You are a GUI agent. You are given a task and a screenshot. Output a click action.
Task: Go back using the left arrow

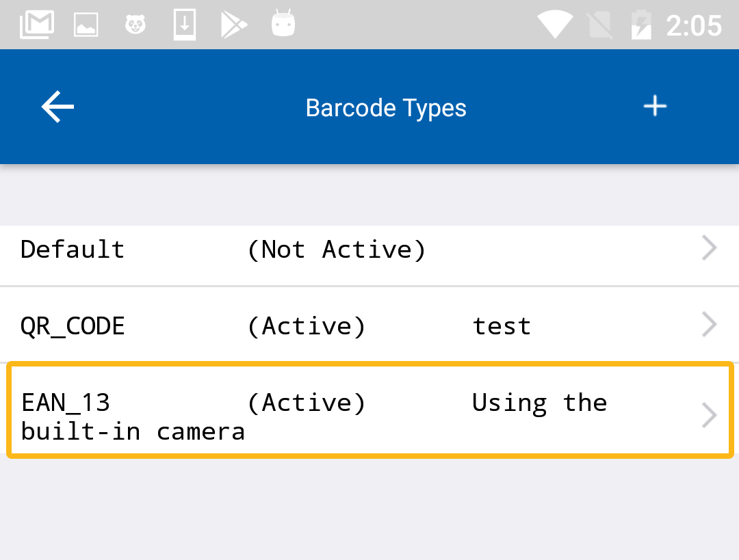pos(57,107)
